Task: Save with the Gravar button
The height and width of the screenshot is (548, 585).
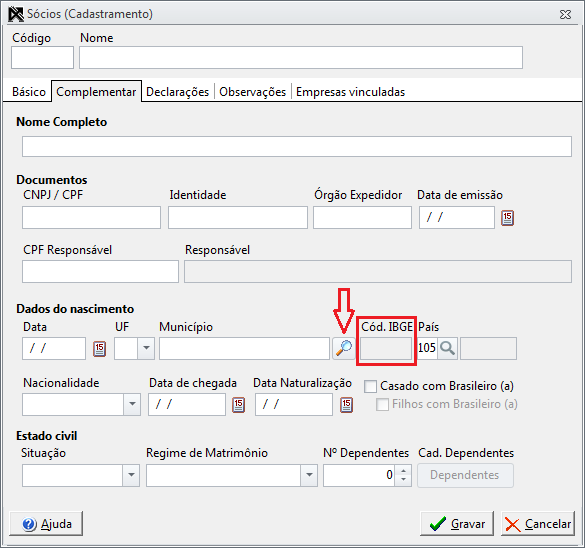Action: [457, 524]
